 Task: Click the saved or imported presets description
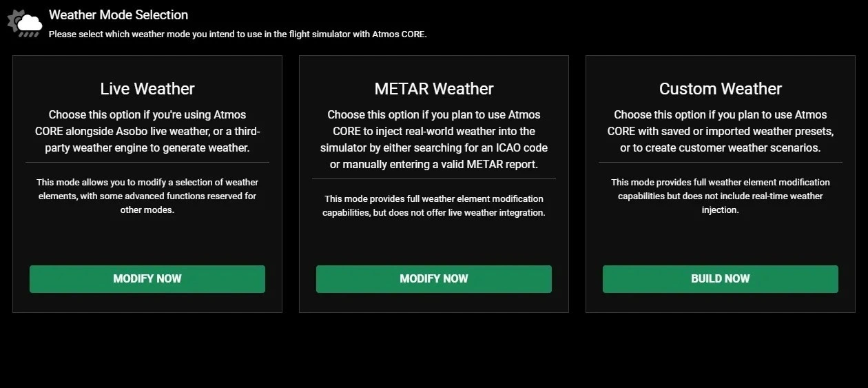(x=721, y=131)
